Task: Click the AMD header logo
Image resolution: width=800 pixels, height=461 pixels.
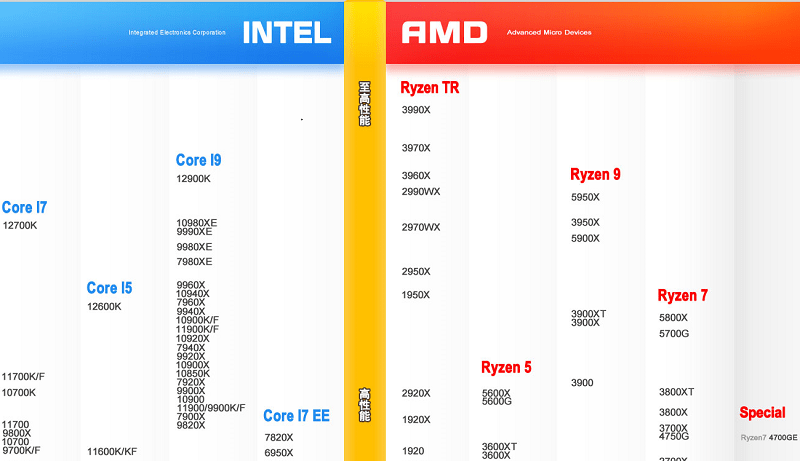Action: coord(444,33)
